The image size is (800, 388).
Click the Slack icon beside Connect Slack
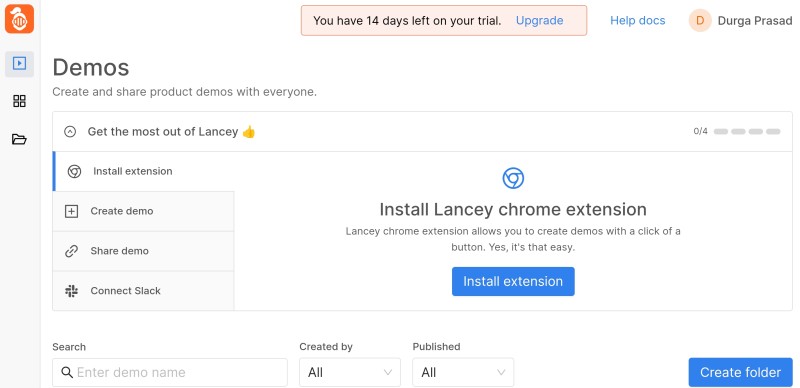click(71, 291)
